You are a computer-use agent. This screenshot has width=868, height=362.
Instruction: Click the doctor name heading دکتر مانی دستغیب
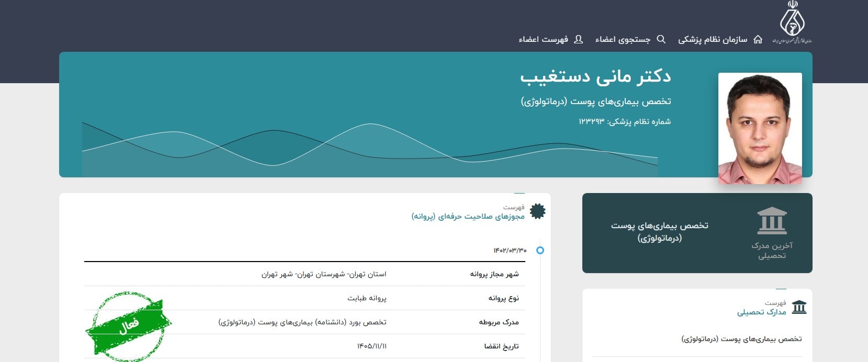point(595,76)
